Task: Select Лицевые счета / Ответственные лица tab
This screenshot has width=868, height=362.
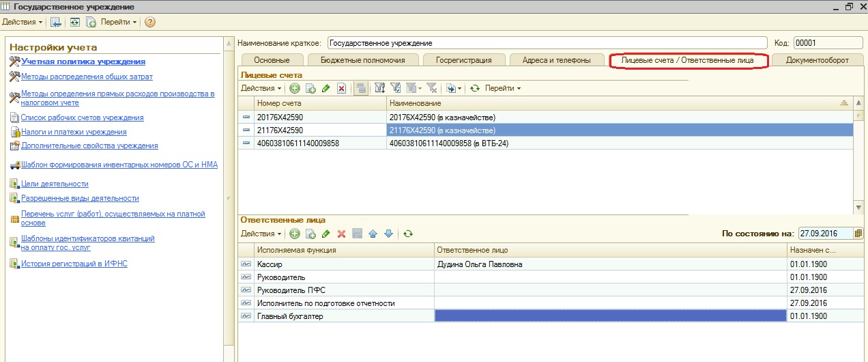Action: coord(688,60)
